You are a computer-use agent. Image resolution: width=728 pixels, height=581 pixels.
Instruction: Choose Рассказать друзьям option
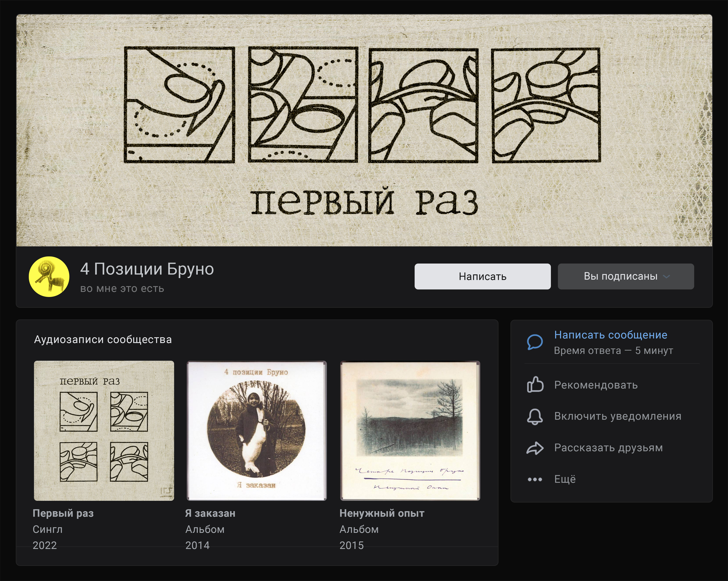click(608, 448)
